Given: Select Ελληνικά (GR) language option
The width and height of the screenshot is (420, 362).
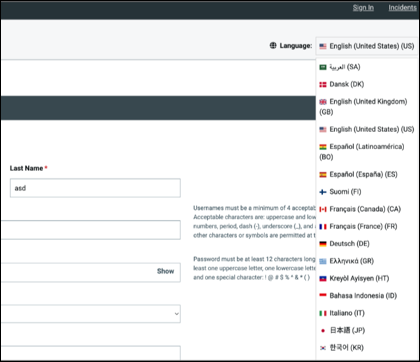Looking at the screenshot, I should tap(366, 261).
